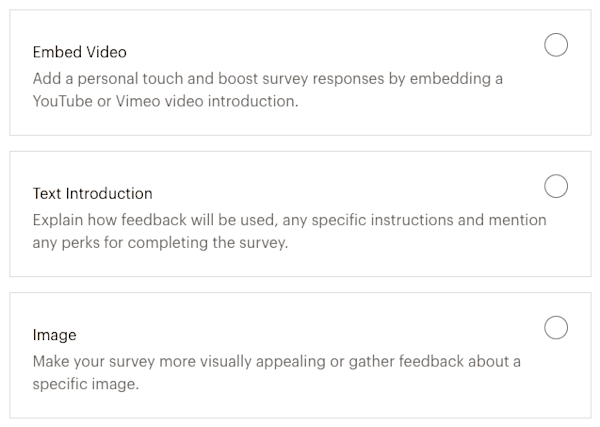Click the Text Introduction heading
Image resolution: width=600 pixels, height=427 pixels.
pos(92,193)
